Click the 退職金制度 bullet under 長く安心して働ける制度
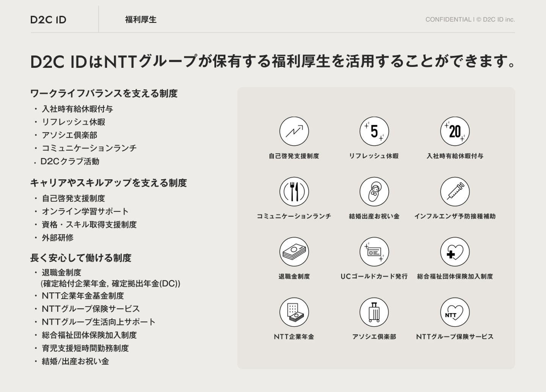 pos(61,273)
